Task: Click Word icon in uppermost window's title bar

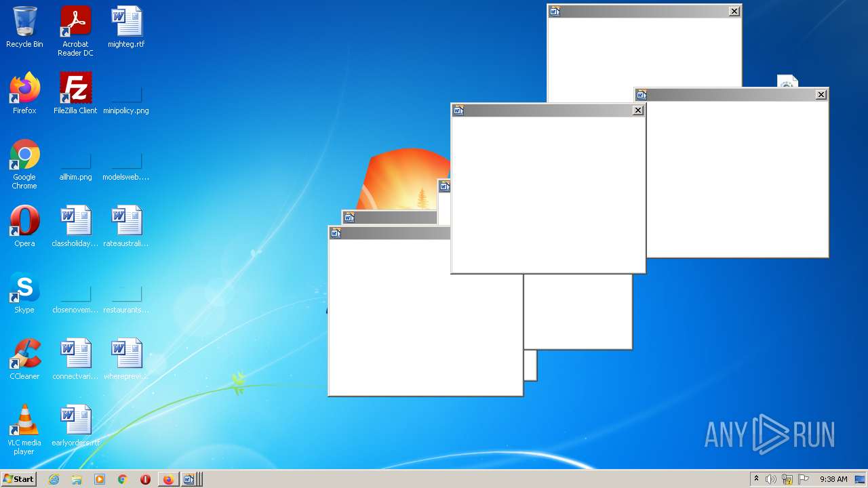Action: pos(555,12)
